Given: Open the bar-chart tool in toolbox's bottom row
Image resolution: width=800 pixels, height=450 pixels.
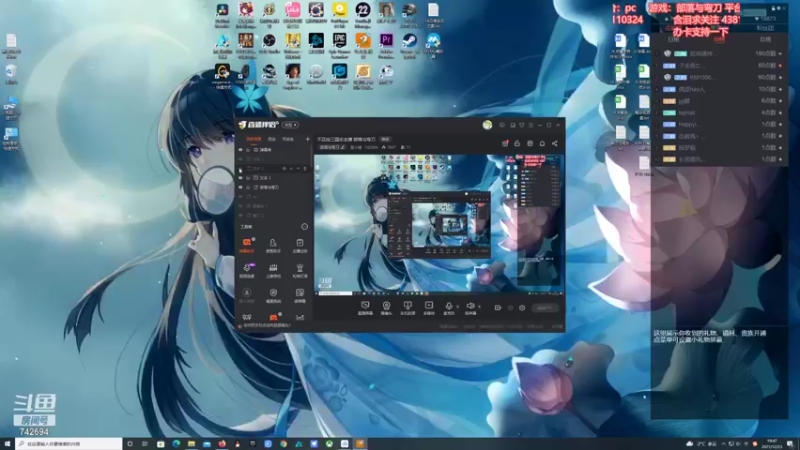Looking at the screenshot, I should [299, 317].
